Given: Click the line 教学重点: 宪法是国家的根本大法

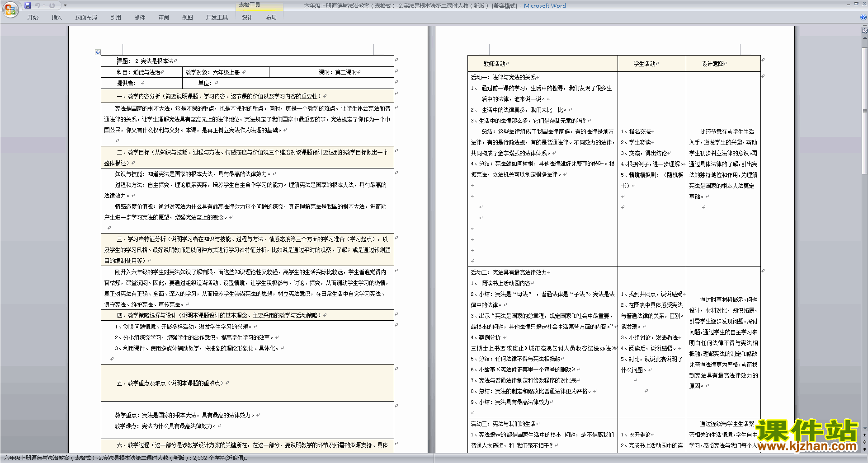Looking at the screenshot, I should pyautogui.click(x=185, y=415).
